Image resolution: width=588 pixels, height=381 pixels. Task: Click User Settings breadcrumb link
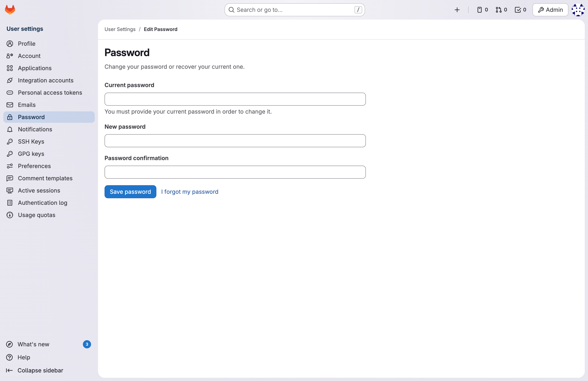point(120,29)
